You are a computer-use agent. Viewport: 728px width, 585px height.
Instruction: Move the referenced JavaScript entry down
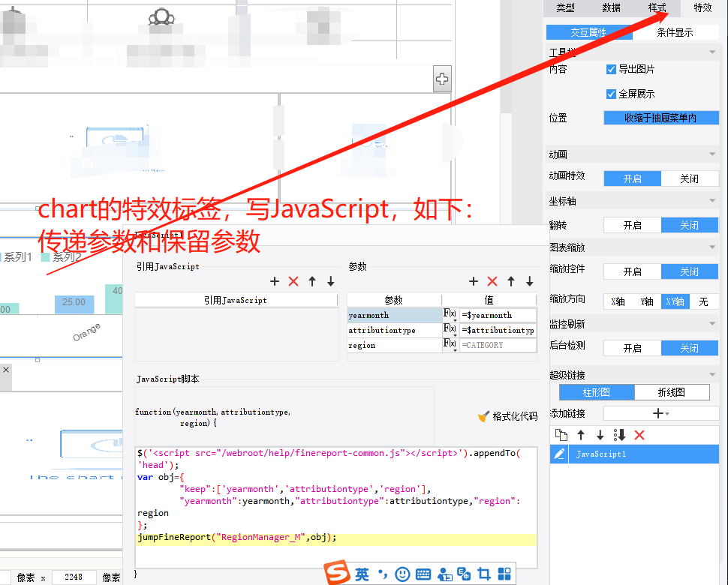coord(330,281)
